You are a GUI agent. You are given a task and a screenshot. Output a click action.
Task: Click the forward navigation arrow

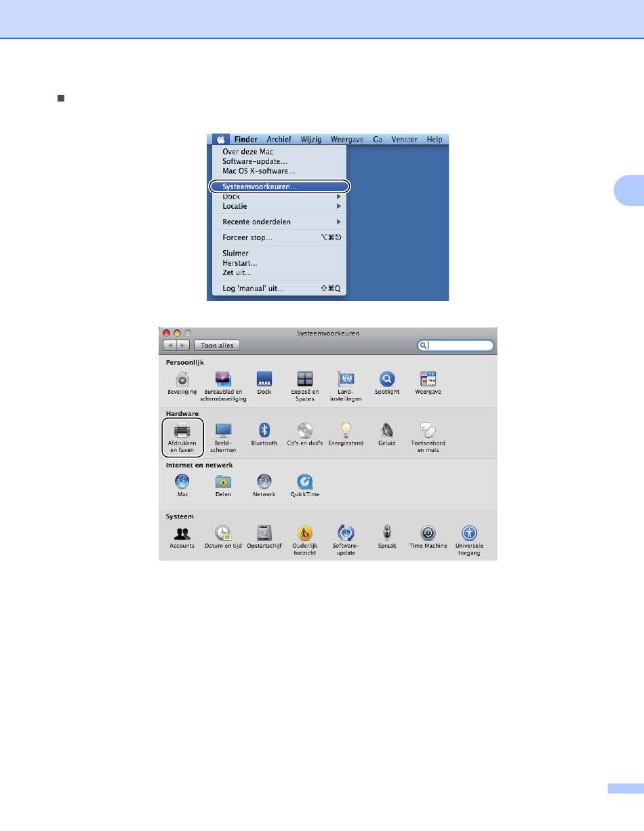[x=183, y=346]
